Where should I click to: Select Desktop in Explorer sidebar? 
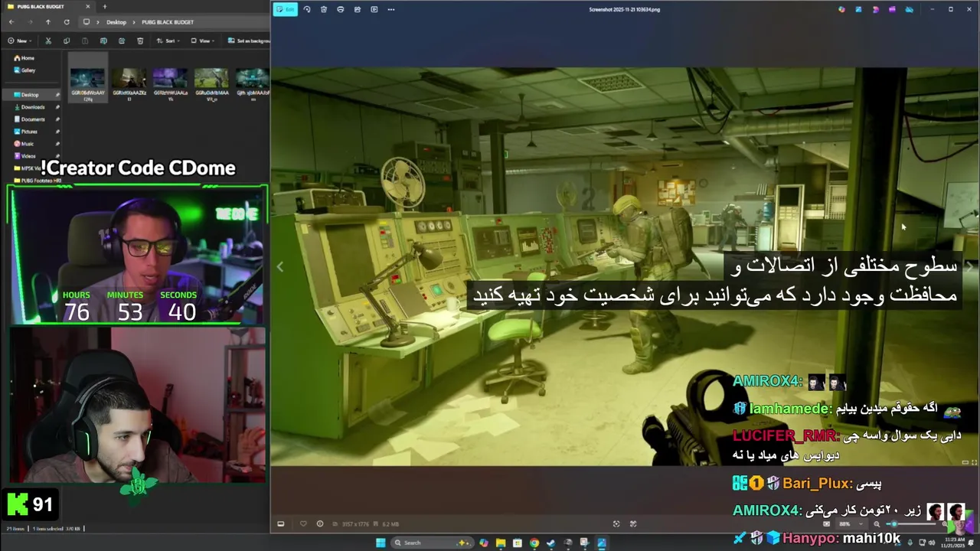(31, 95)
